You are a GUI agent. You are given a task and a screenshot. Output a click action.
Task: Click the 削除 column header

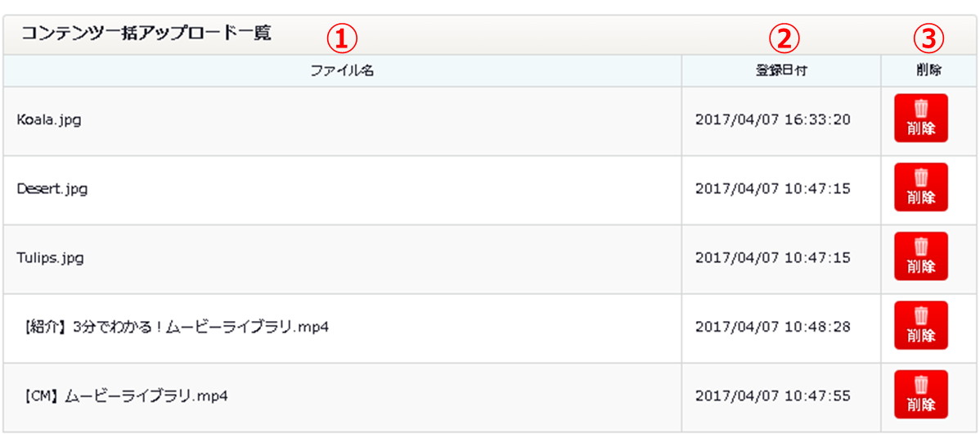pyautogui.click(x=928, y=71)
